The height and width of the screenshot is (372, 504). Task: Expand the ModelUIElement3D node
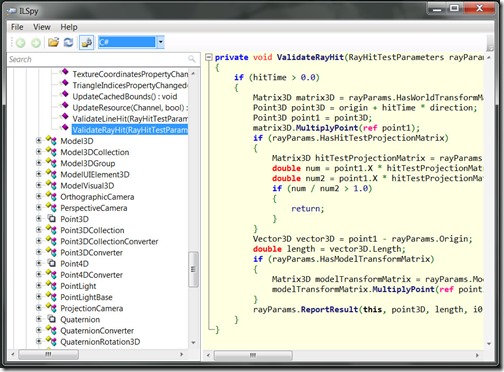click(39, 174)
